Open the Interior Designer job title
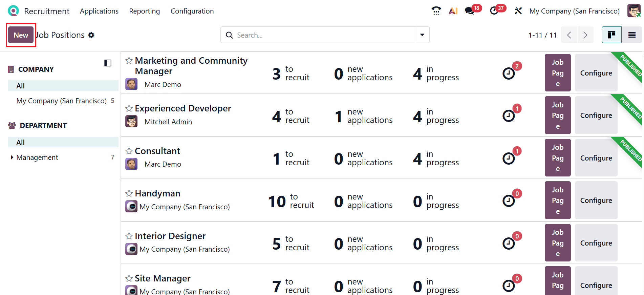 tap(170, 236)
